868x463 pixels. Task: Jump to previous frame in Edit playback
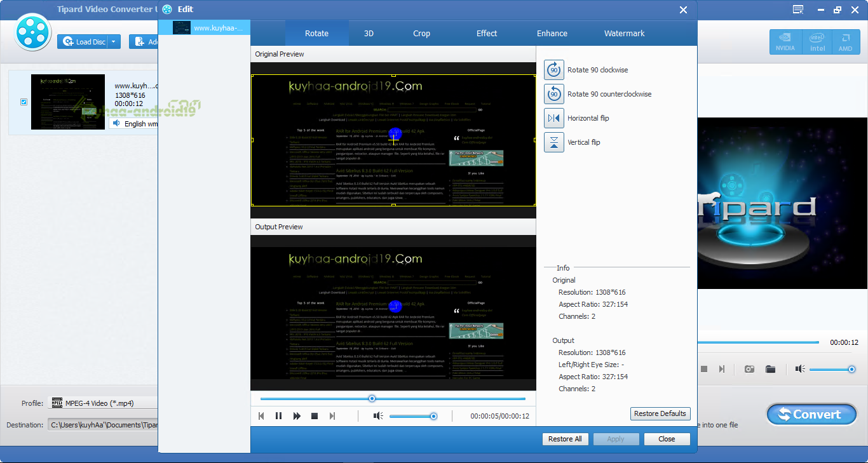pos(261,416)
